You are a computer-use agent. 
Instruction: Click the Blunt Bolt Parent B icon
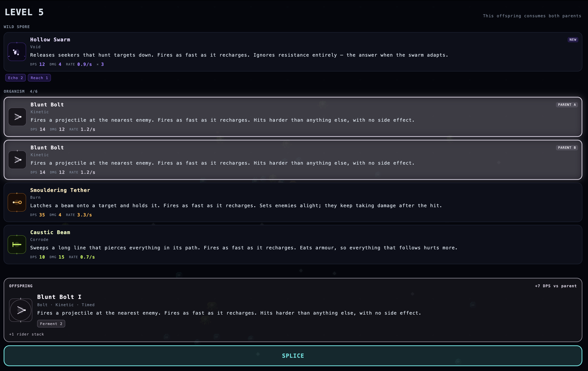[x=17, y=160]
